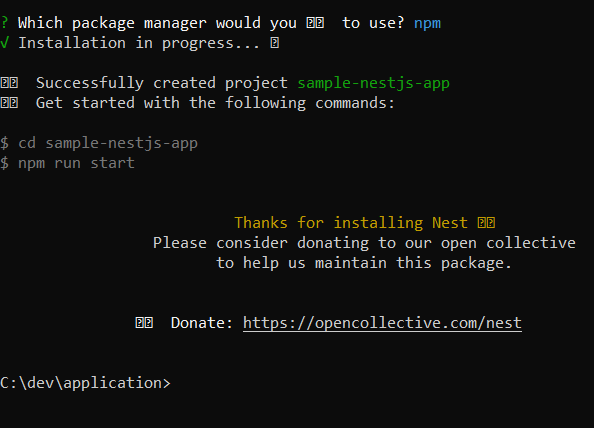The width and height of the screenshot is (594, 428).
Task: Click the green sample-nestjs-app project name
Action: click(x=374, y=83)
